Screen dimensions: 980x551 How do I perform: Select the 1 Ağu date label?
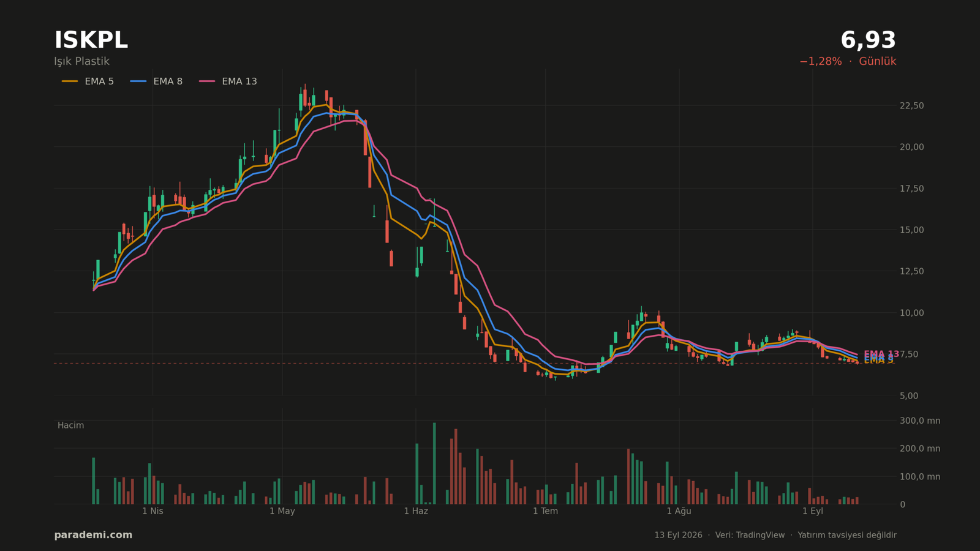tap(679, 511)
